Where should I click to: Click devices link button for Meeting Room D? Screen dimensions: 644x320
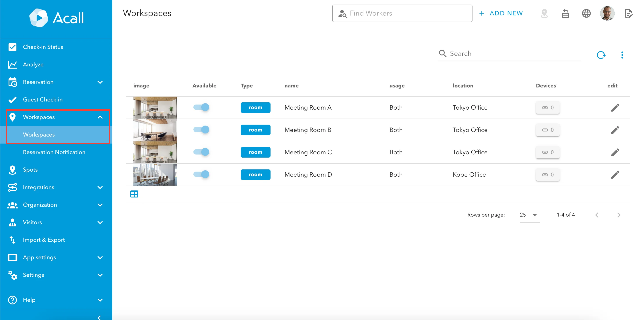pyautogui.click(x=547, y=174)
